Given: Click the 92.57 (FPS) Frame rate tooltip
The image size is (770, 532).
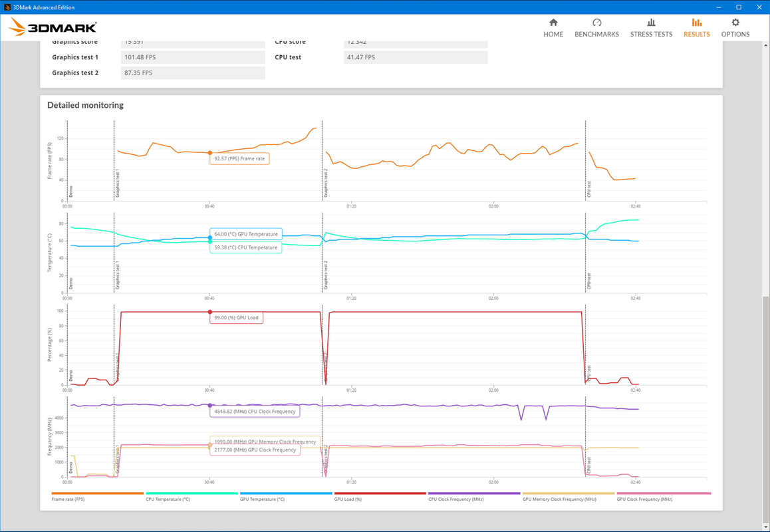Looking at the screenshot, I should pos(239,159).
